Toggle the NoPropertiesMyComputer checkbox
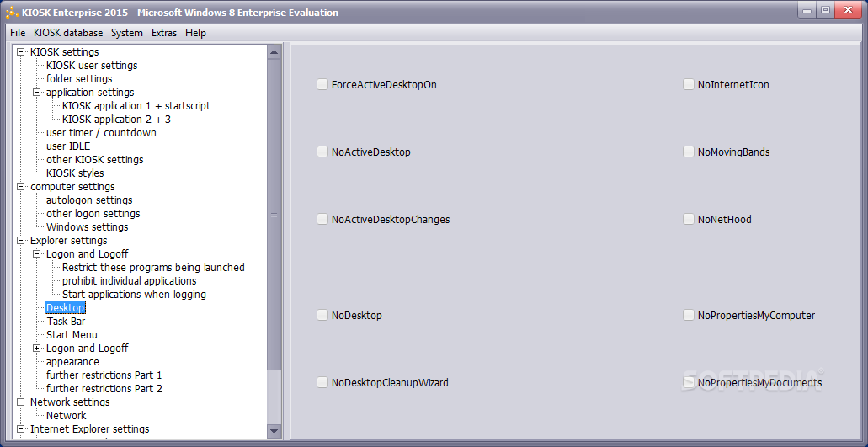 click(688, 316)
